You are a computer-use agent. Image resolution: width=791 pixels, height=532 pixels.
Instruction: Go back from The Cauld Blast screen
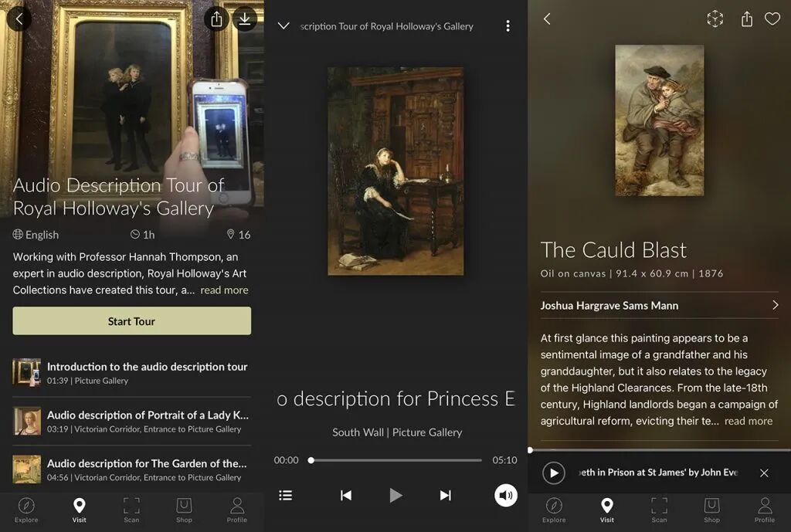tap(547, 19)
